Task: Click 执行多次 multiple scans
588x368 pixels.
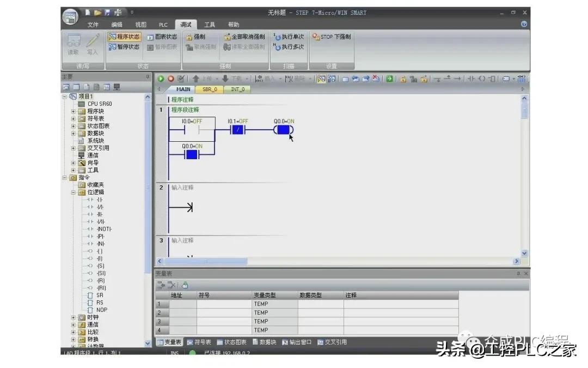Action: [x=289, y=46]
